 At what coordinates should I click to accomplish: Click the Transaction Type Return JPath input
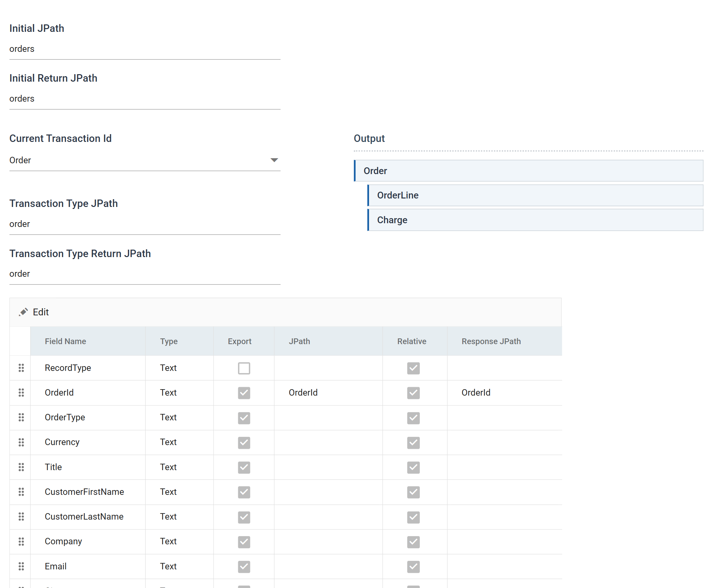coord(145,274)
